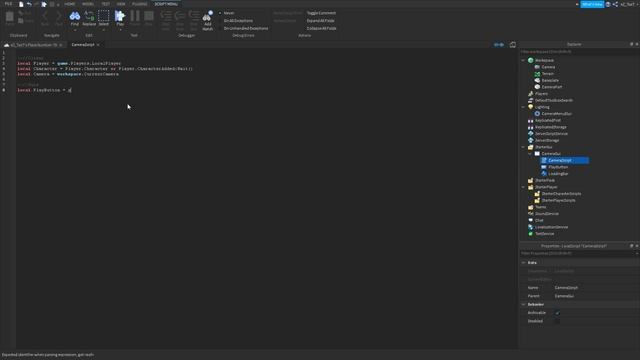Click Collapse All Folds

pyautogui.click(x=322, y=29)
